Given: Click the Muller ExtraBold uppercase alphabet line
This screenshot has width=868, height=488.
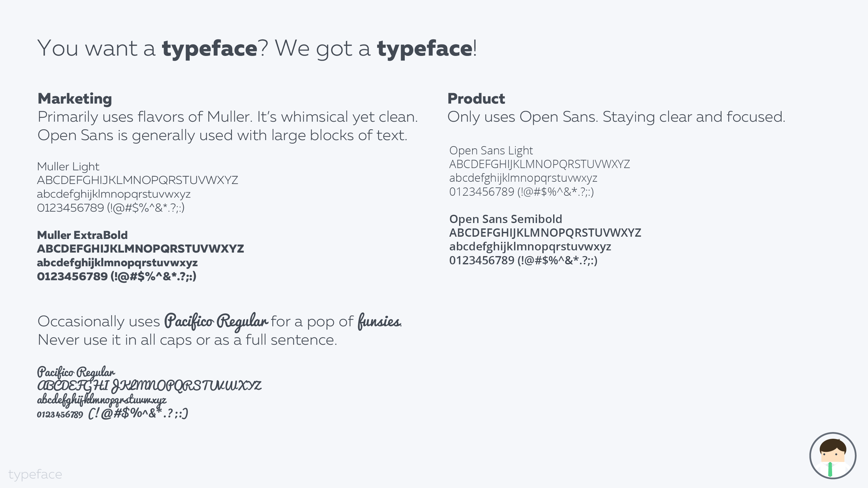Looking at the screenshot, I should tap(140, 249).
